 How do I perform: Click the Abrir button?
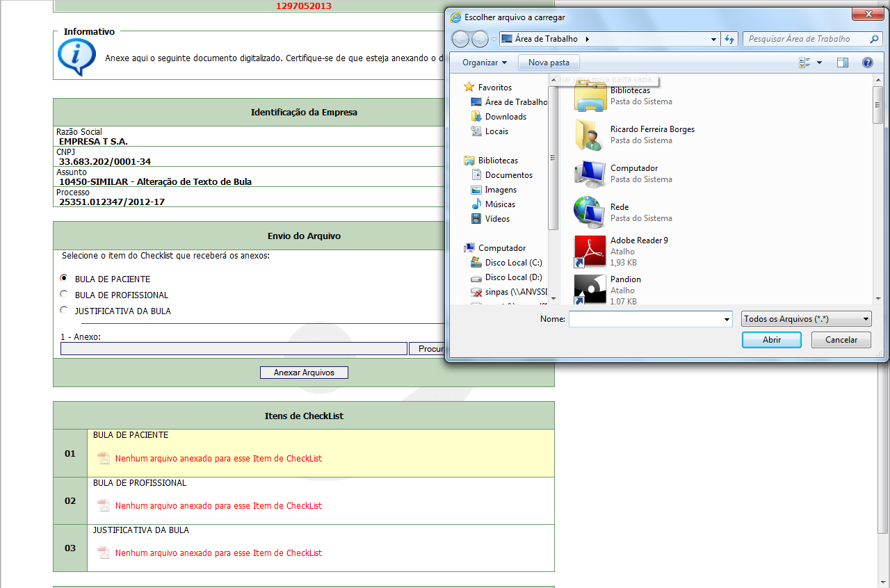(x=772, y=340)
